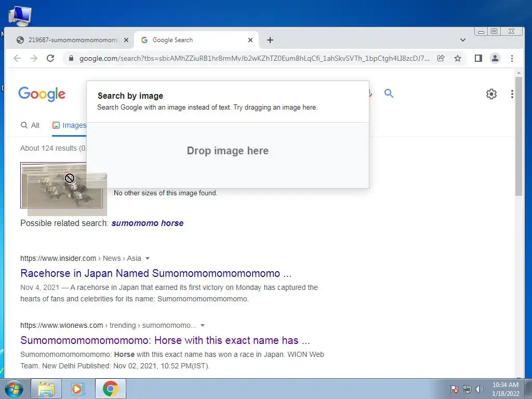Open the Windows Start menu
The image size is (532, 399).
tap(14, 389)
